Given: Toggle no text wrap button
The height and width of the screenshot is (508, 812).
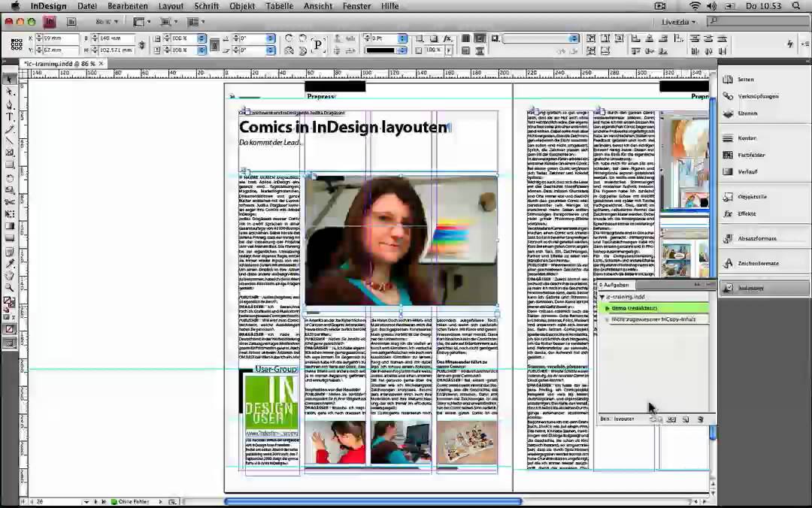Looking at the screenshot, I should (466, 38).
